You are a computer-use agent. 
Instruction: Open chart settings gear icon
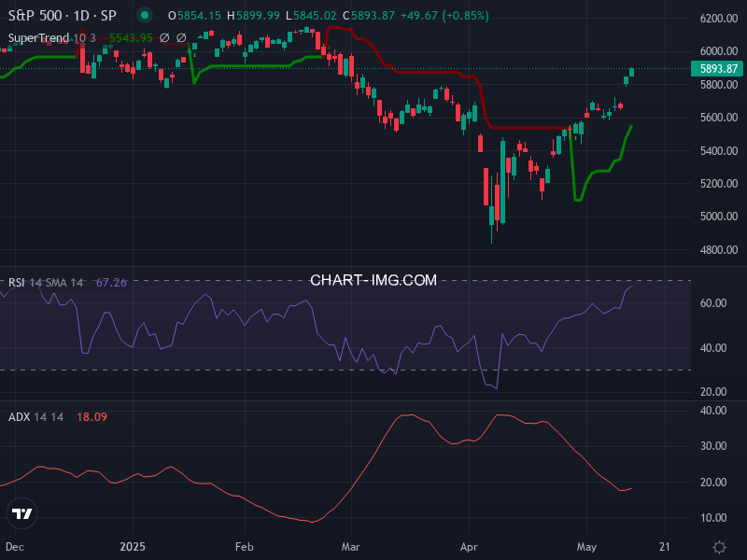pos(719,547)
